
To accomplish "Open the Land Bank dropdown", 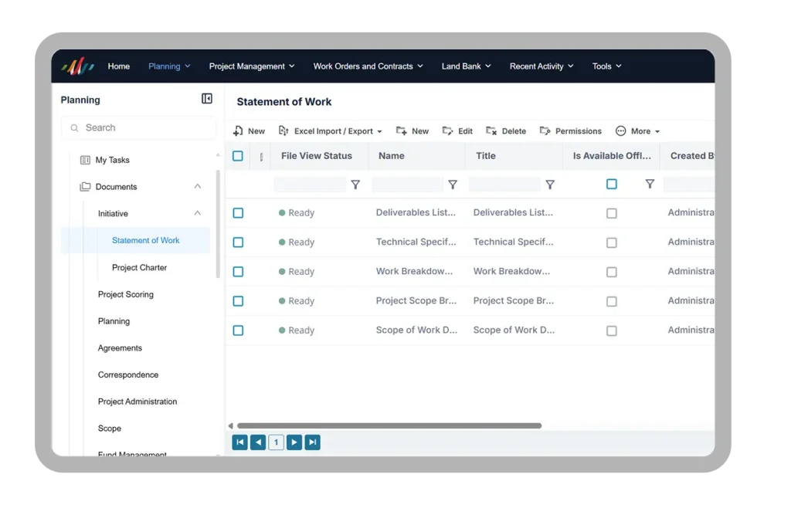I will [466, 66].
